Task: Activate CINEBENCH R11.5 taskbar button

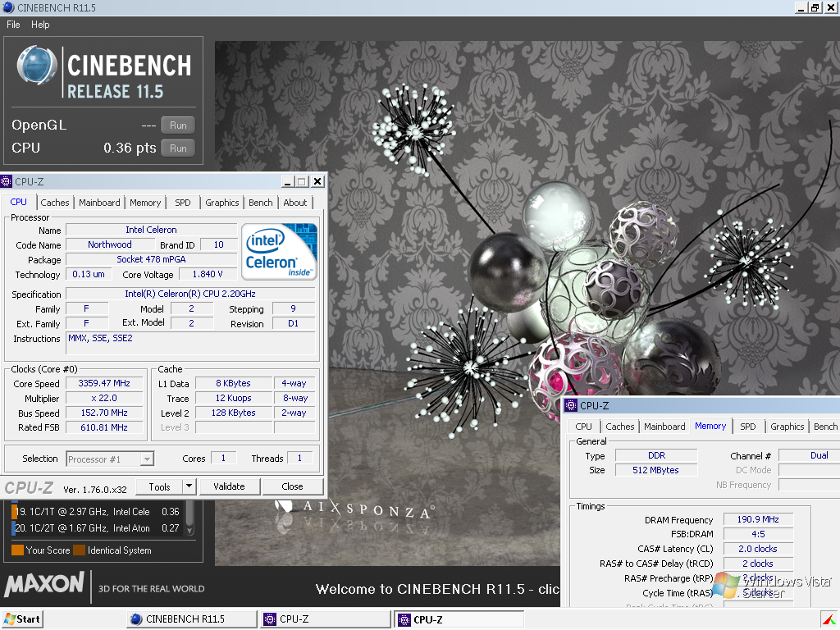Action: click(192, 619)
